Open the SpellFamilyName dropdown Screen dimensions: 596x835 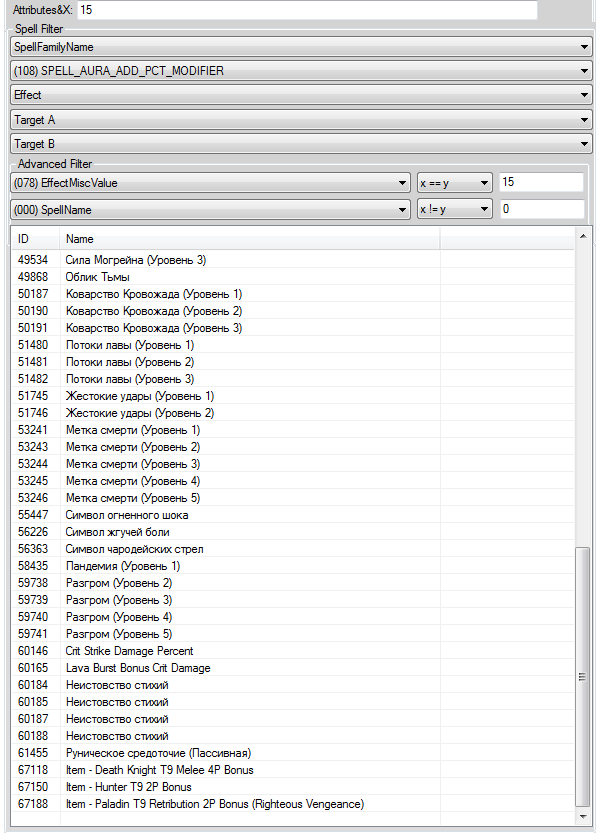point(301,47)
